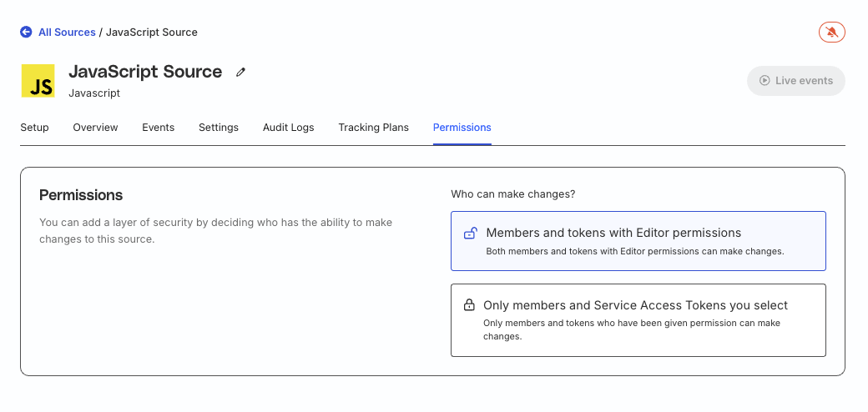Select Members and tokens with Editor permissions option
This screenshot has height=412, width=868.
638,241
